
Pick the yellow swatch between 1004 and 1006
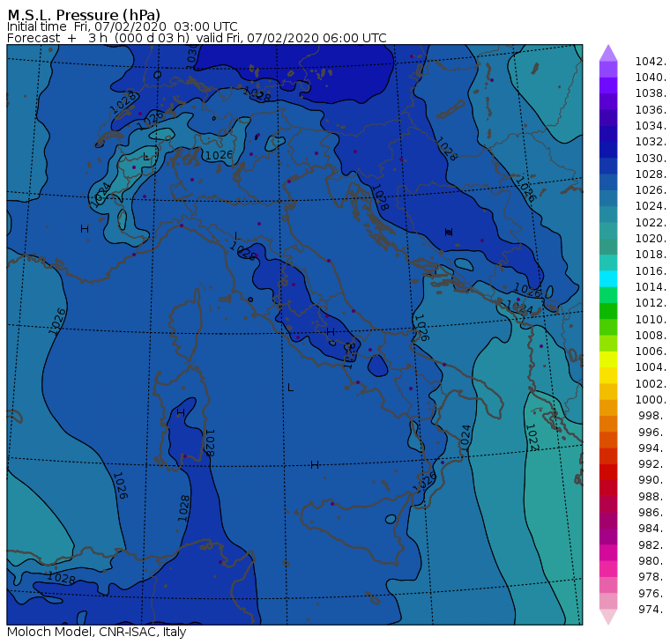point(608,359)
